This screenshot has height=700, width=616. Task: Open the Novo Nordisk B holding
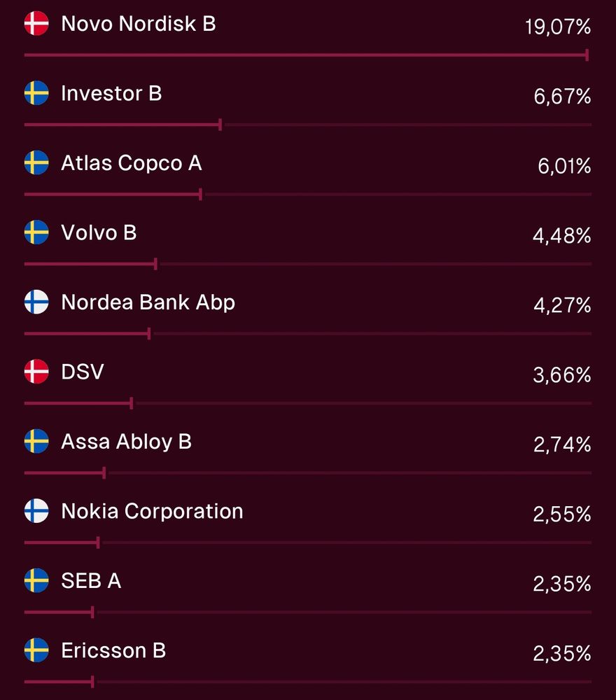pos(139,24)
